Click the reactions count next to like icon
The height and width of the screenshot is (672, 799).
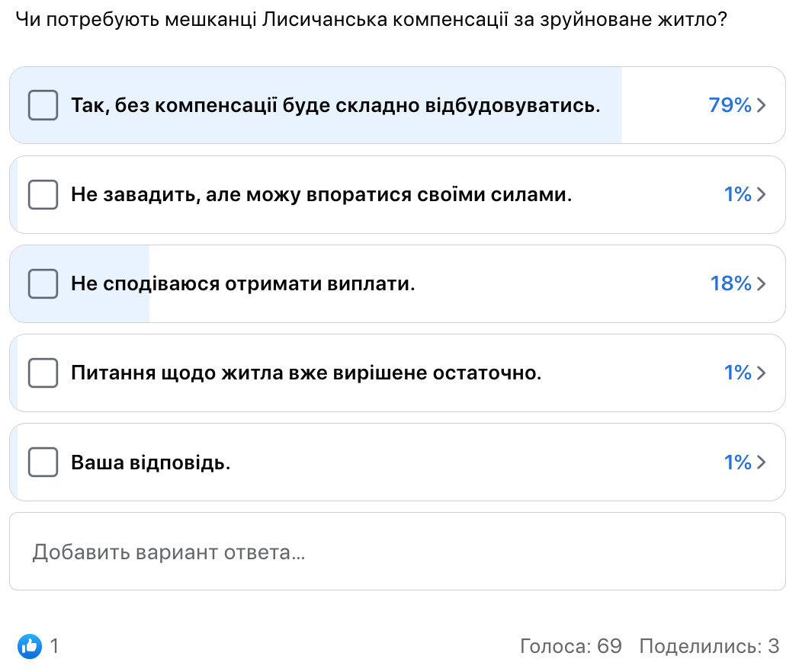tap(54, 647)
